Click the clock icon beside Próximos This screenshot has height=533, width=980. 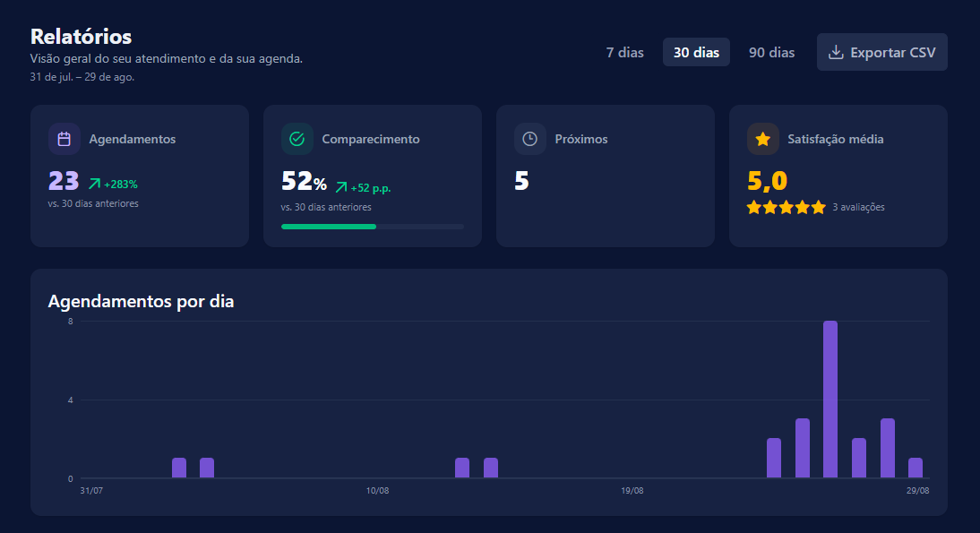[530, 139]
